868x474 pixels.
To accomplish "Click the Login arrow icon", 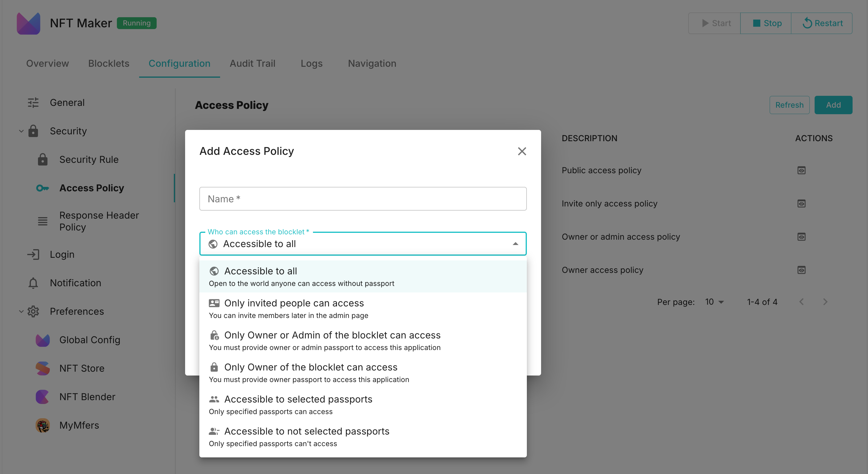I will tap(33, 254).
